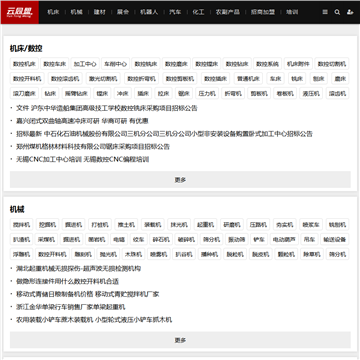Select the 打桩机 tag
Screen dimensions: 360x360
(x=100, y=225)
